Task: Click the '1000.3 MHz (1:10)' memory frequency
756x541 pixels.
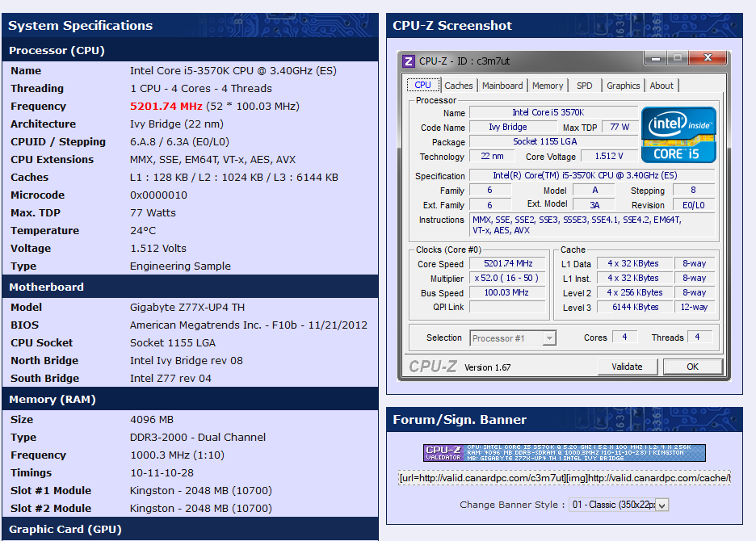Action: pyautogui.click(x=177, y=455)
